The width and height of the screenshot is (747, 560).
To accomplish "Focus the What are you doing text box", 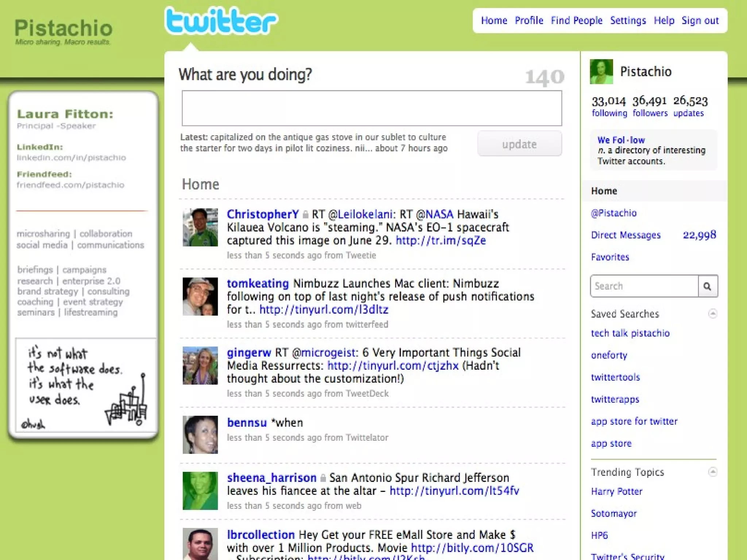I will coord(372,108).
